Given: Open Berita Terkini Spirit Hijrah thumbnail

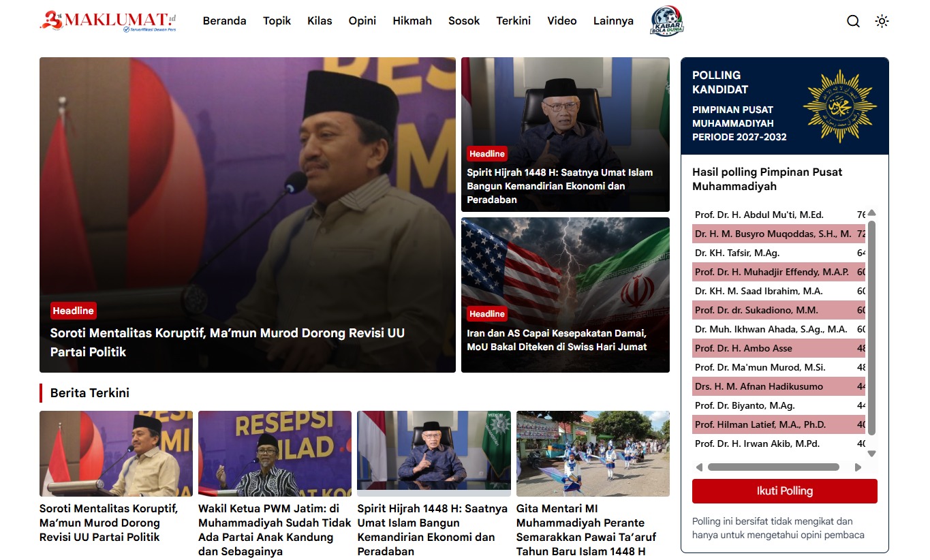Looking at the screenshot, I should 434,454.
